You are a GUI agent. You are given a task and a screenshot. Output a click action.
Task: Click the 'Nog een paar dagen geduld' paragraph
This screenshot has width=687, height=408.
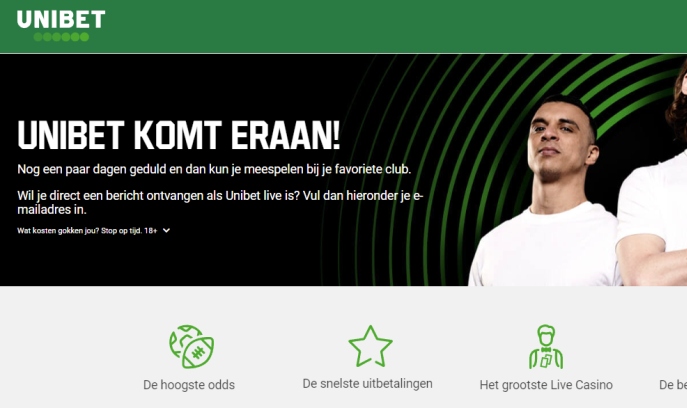214,169
